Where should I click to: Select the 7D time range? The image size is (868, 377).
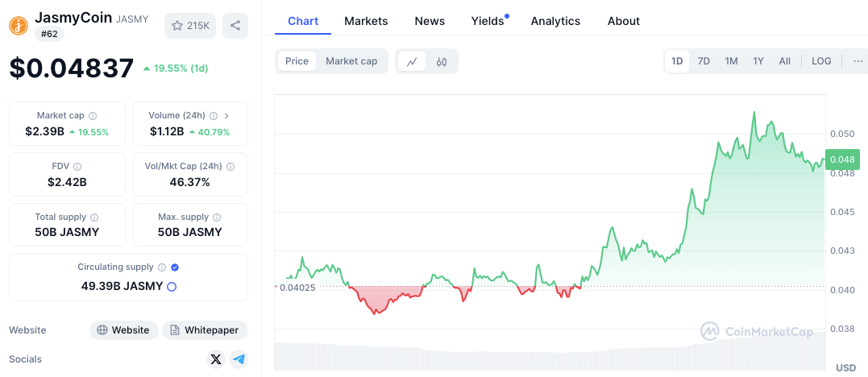(x=704, y=61)
